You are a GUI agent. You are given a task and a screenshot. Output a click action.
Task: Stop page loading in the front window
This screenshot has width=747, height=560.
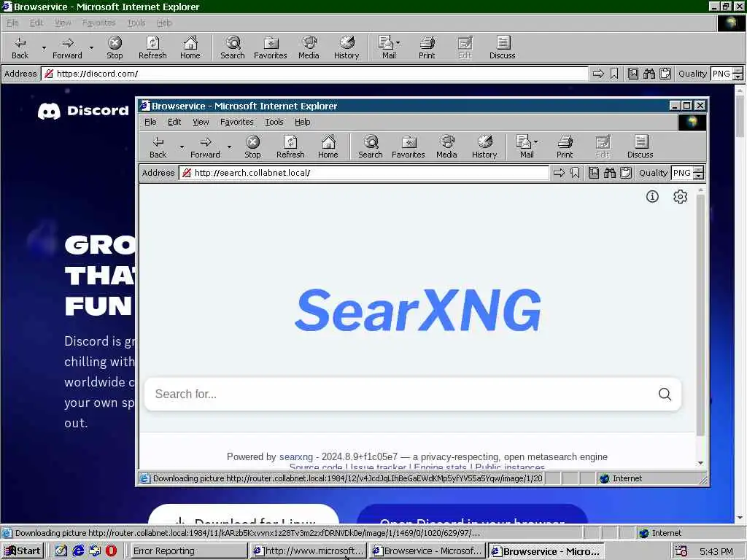pyautogui.click(x=252, y=147)
